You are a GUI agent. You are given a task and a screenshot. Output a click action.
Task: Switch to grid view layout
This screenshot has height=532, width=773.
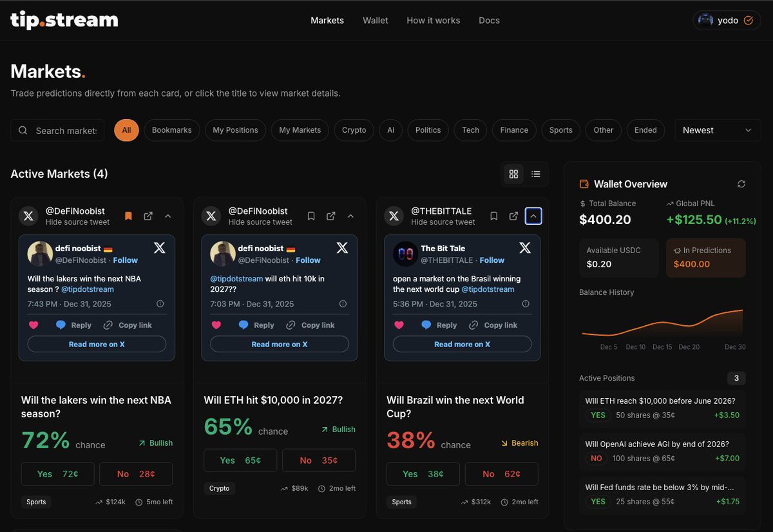513,174
